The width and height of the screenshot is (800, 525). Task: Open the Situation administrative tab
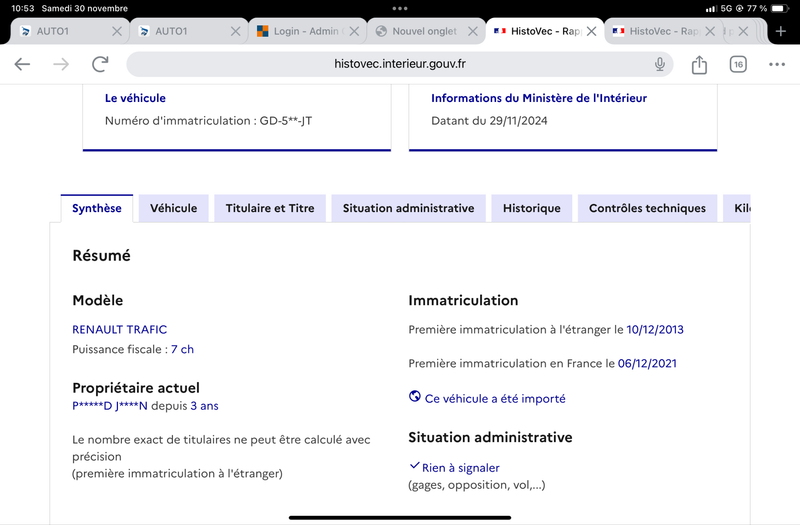[x=408, y=208]
